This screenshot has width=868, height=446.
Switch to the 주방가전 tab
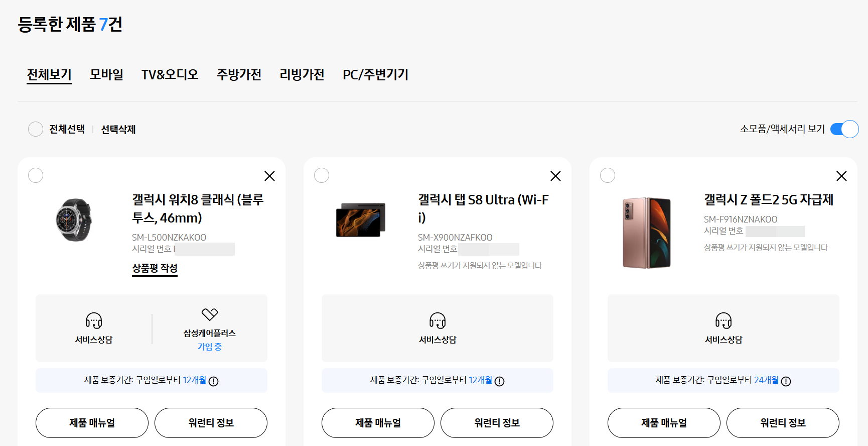pos(239,75)
